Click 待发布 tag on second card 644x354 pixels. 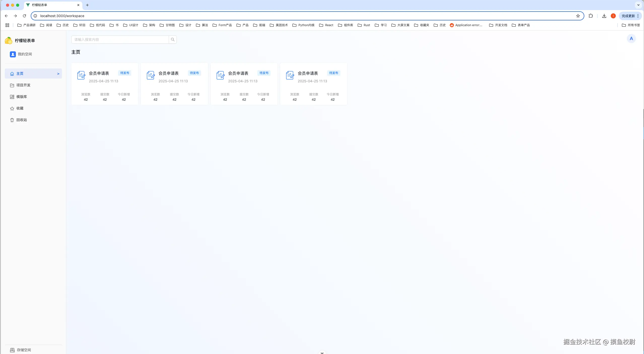pyautogui.click(x=194, y=73)
